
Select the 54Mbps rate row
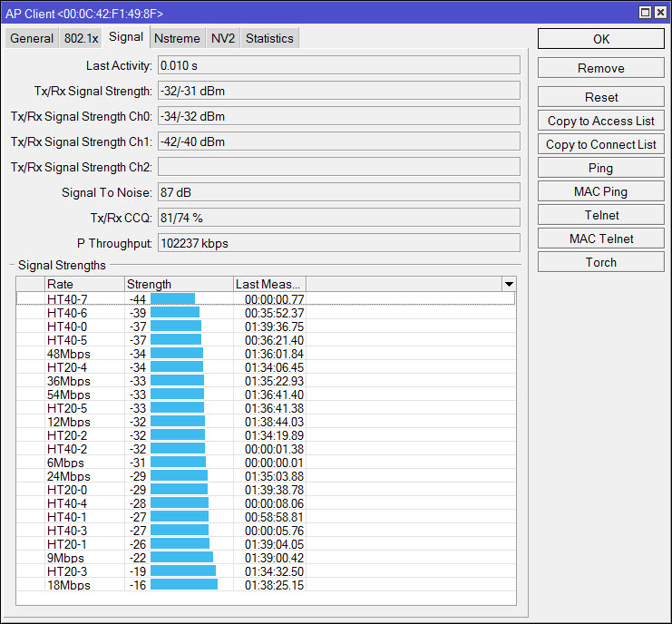click(x=266, y=395)
